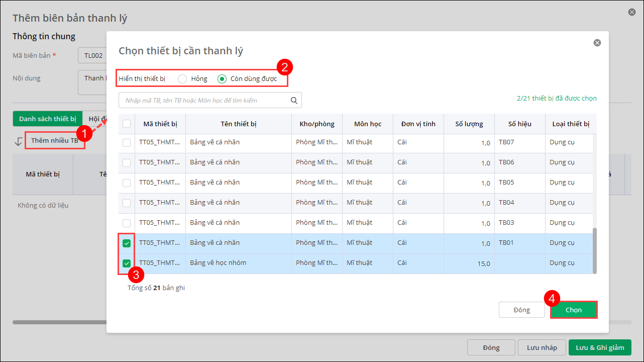
Task: Click the search magnifier icon
Action: click(x=294, y=100)
